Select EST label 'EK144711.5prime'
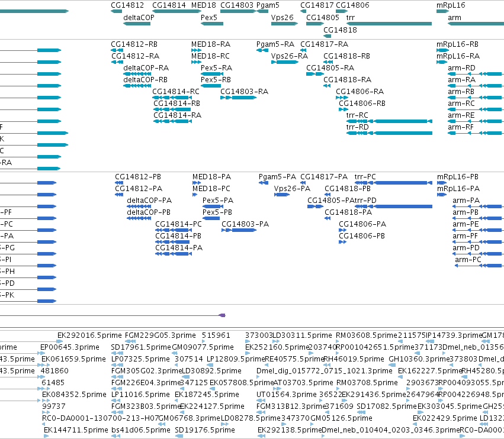This screenshot has height=439, width=504. [x=76, y=430]
